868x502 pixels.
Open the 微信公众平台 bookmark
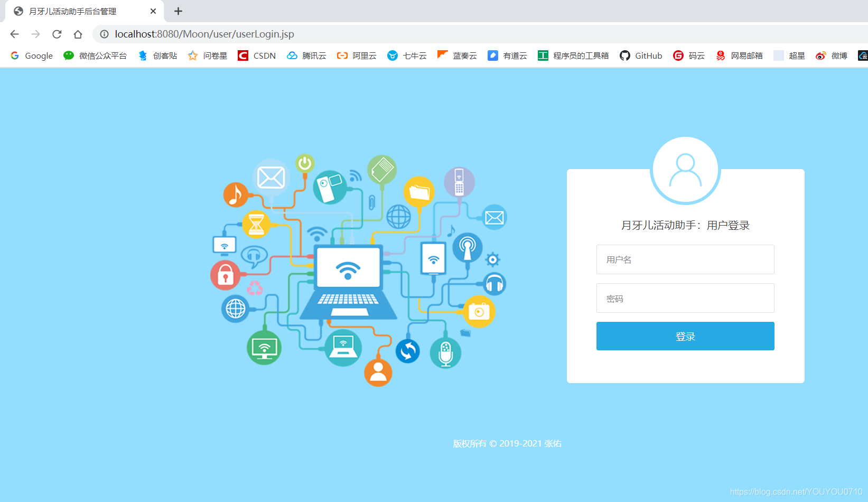95,55
